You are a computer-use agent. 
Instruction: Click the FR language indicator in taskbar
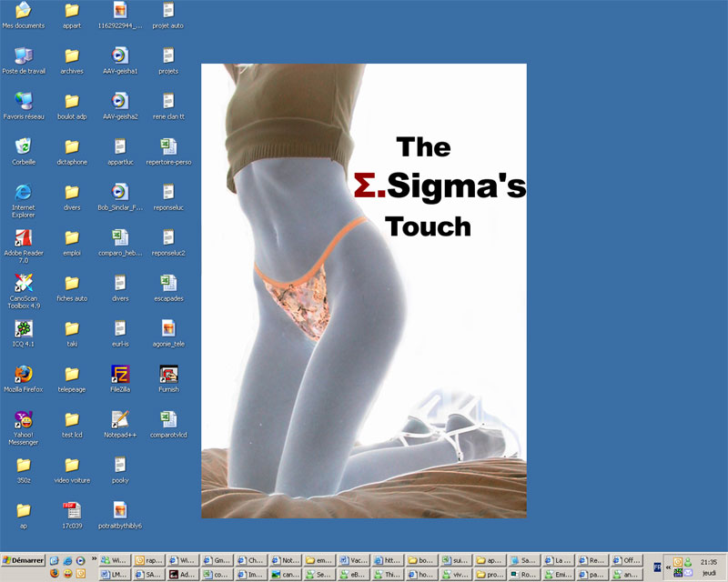[x=657, y=567]
